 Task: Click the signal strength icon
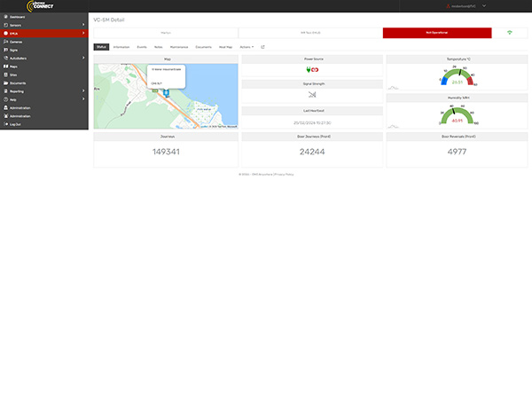tap(311, 94)
